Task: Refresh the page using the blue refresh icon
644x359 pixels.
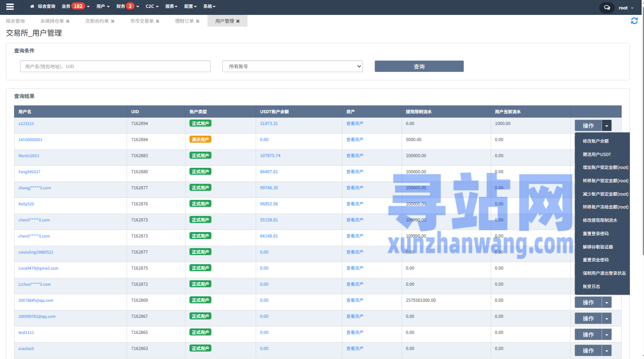Action: tap(634, 21)
